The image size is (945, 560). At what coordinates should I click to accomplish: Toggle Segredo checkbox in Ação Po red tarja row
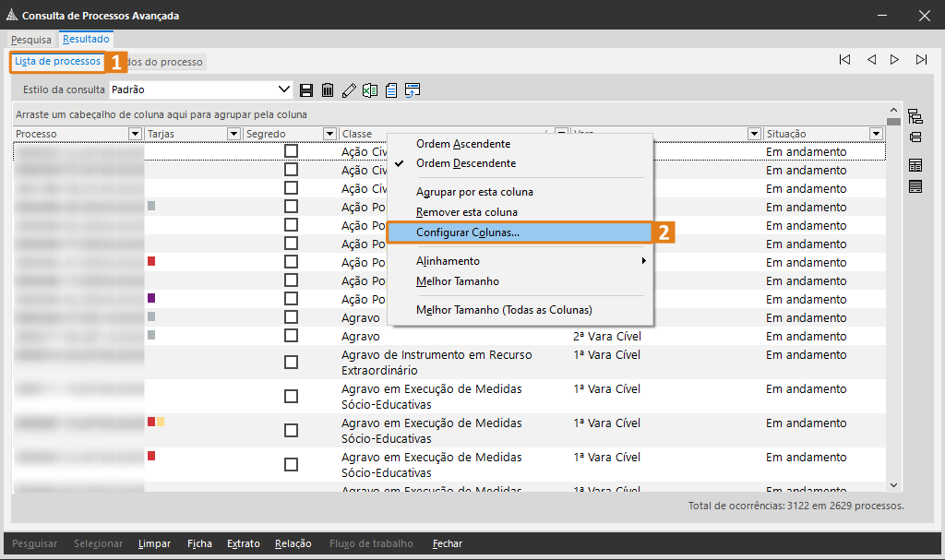[x=291, y=262]
